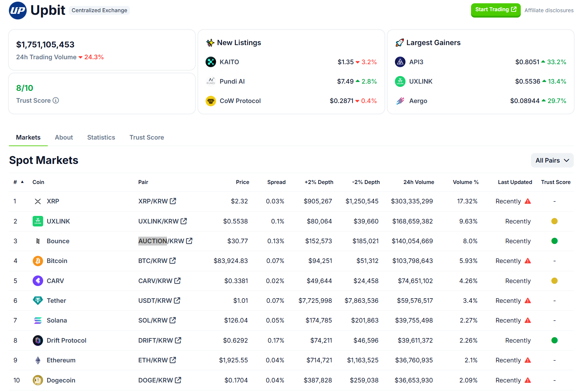Open the XRP/KRW pair link
The width and height of the screenshot is (583, 392).
[x=157, y=201]
